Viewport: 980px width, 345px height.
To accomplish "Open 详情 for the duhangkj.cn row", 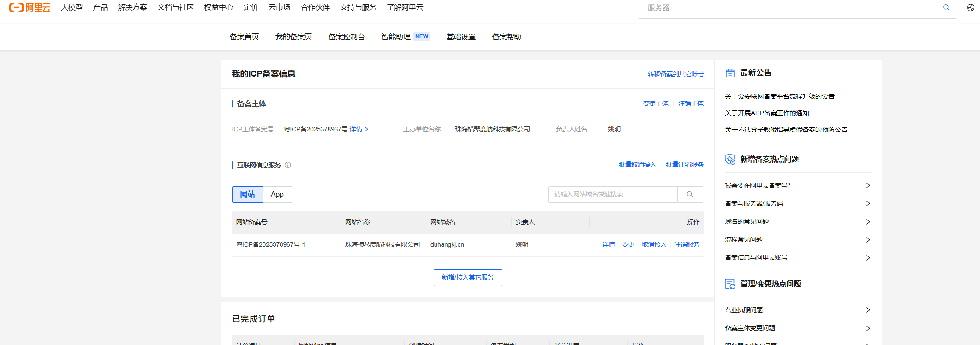I will 608,244.
